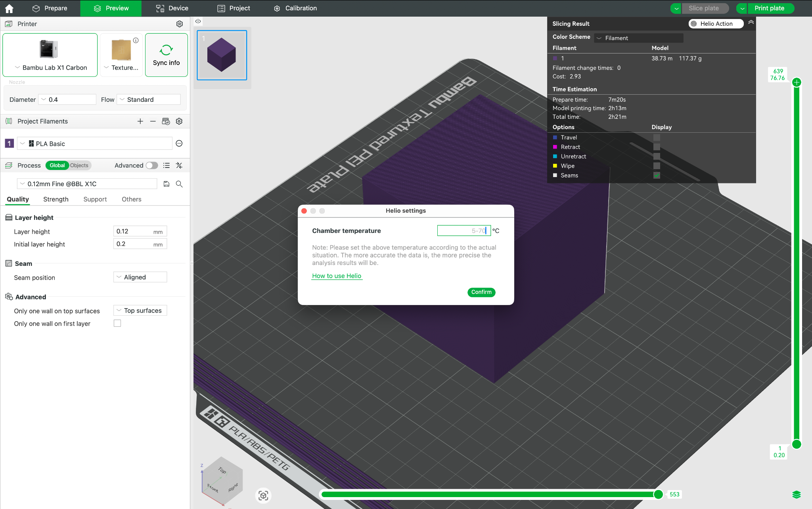
Task: Open the Others settings tab
Action: (132, 199)
